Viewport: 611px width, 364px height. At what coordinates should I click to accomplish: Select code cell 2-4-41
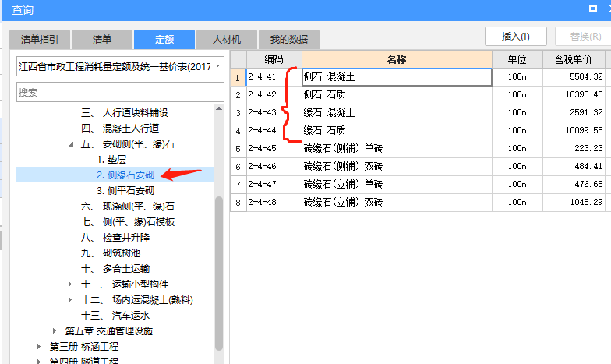point(274,76)
